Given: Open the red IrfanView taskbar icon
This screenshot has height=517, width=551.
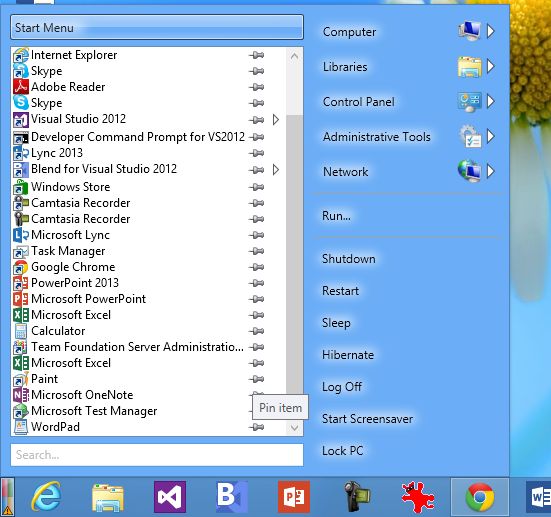Looking at the screenshot, I should (x=418, y=497).
